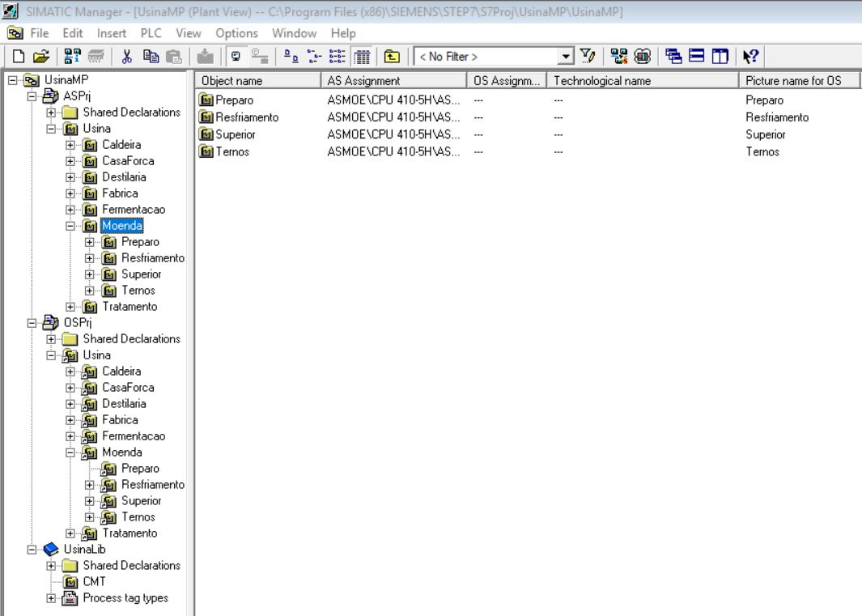This screenshot has height=616, width=862.
Task: Open the Help menu
Action: click(x=343, y=33)
